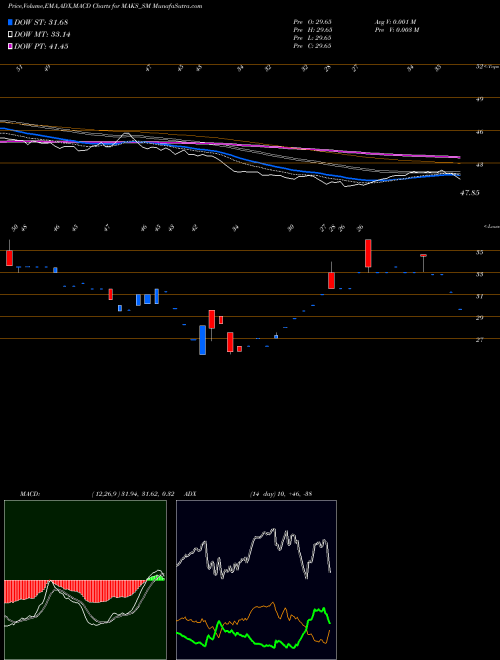This screenshot has height=660, width=500.
Task: Click the ADX parameters '(14 day) 10, +46, -38'
Action: coord(280,493)
